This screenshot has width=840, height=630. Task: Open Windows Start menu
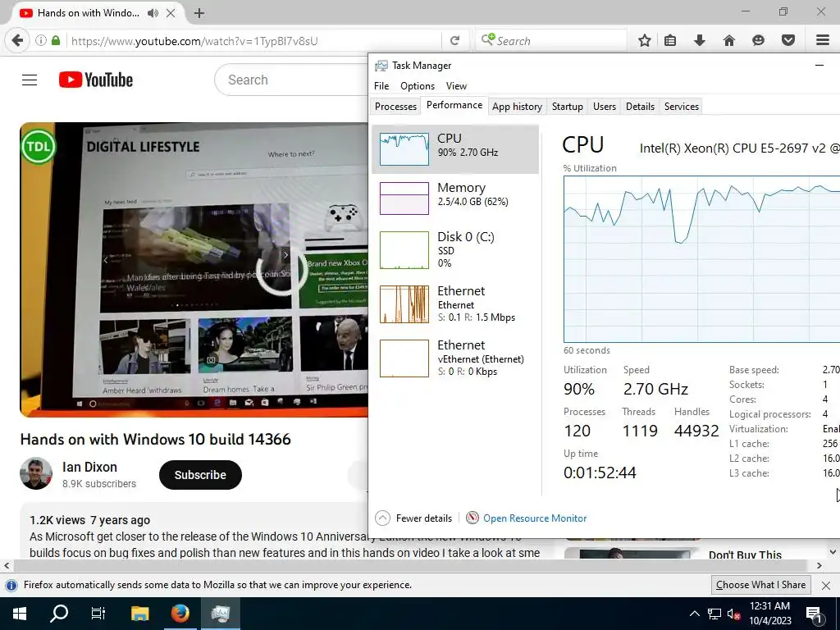[x=20, y=614]
